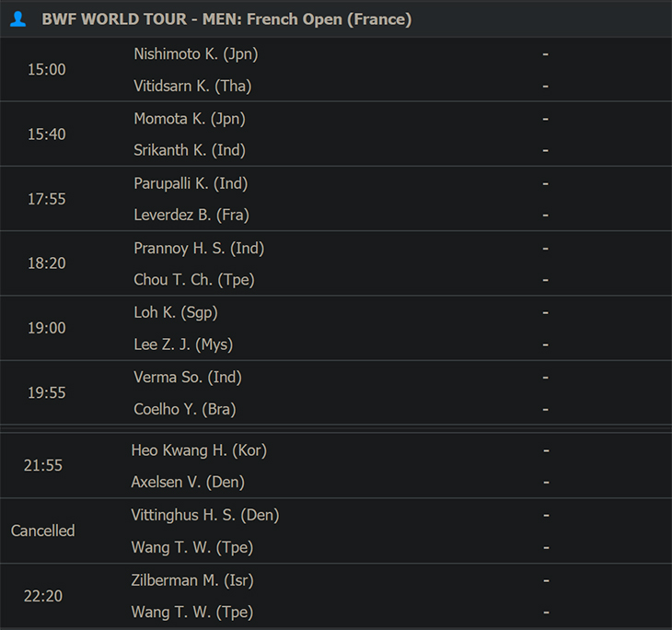Screen dimensions: 672x630
Task: Click Srikanth K. (Ind) player name
Action: pyautogui.click(x=190, y=150)
